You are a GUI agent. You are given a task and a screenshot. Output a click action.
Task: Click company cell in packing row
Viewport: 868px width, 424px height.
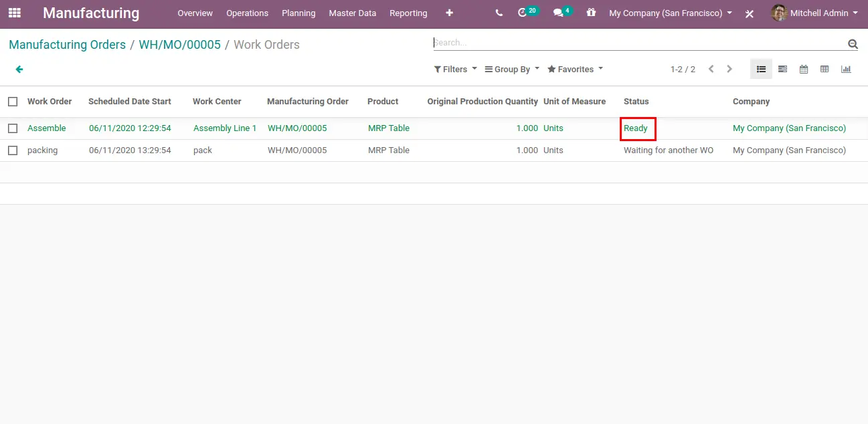coord(789,150)
